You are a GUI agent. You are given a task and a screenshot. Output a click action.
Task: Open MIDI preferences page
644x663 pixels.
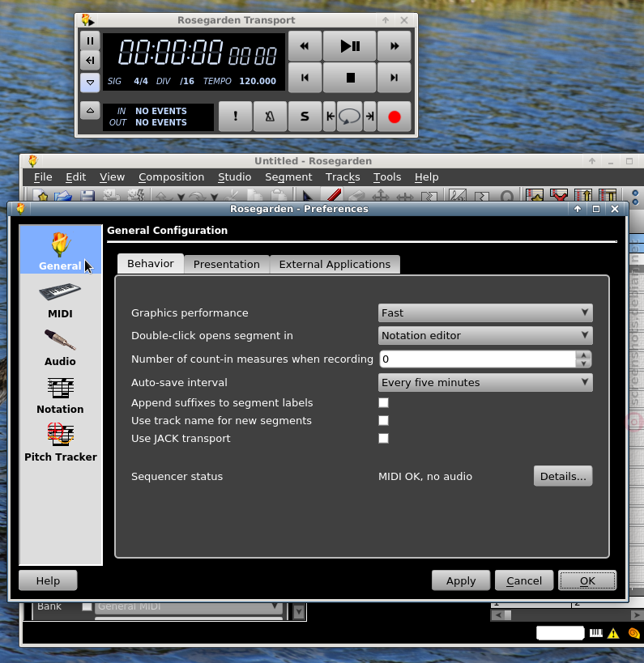pos(60,300)
